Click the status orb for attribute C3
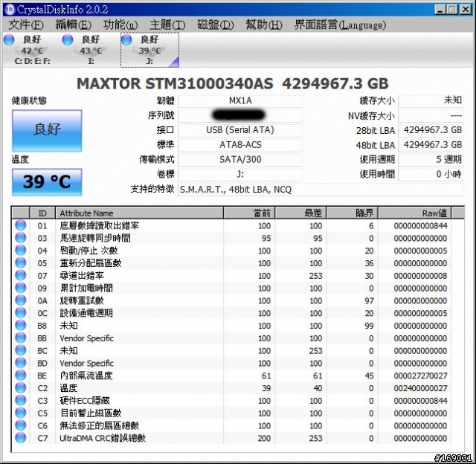The height and width of the screenshot is (464, 476). pyautogui.click(x=21, y=400)
